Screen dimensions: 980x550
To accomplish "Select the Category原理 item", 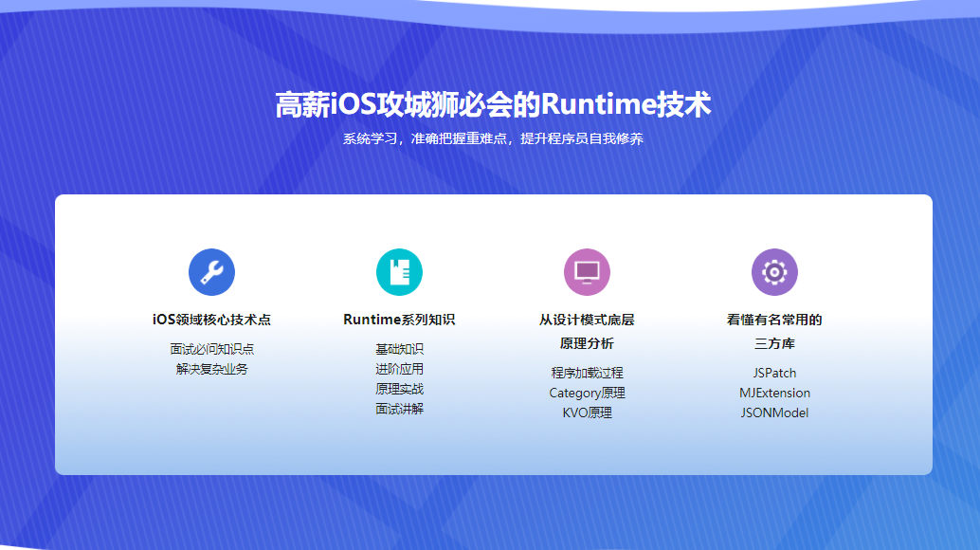I will pyautogui.click(x=587, y=393).
